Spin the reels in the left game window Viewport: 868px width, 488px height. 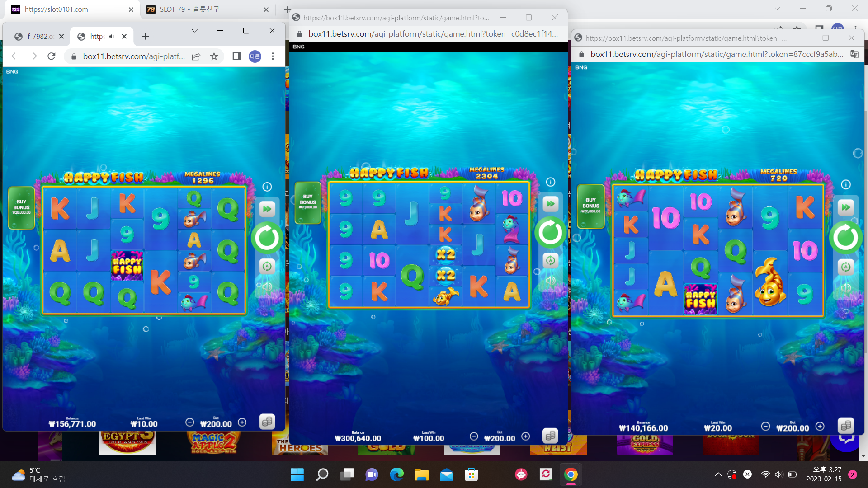pyautogui.click(x=267, y=238)
